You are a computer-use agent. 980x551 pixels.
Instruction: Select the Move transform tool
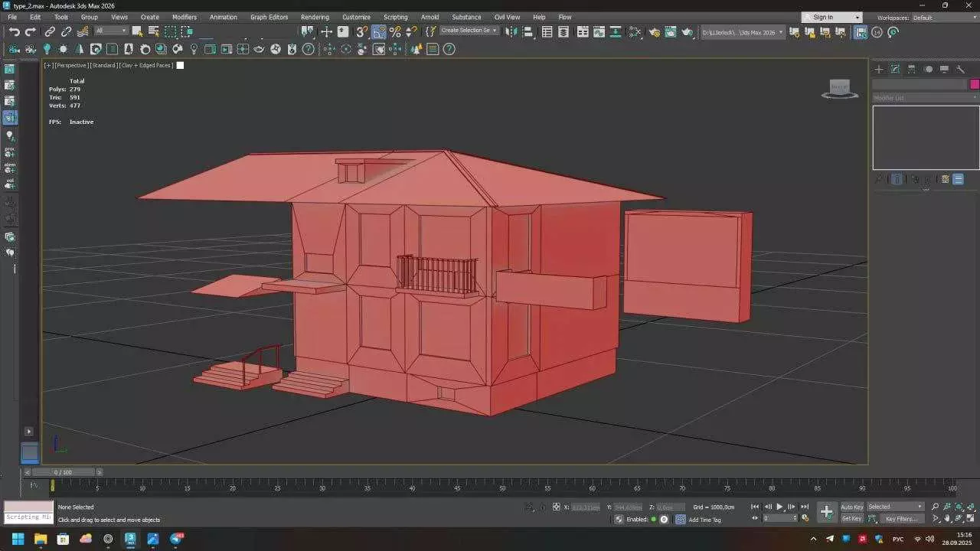(326, 31)
